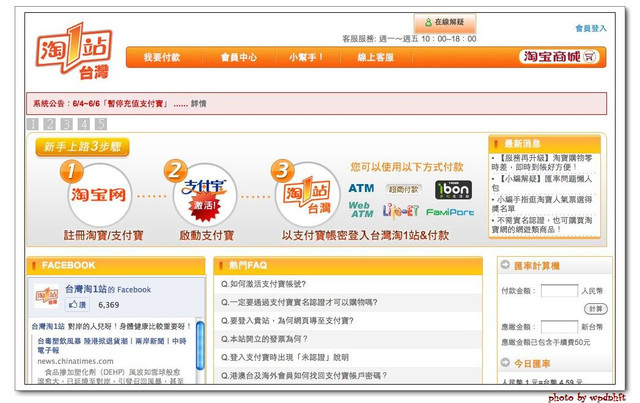
Task: Switch to banner slide 2
Action: [50, 124]
